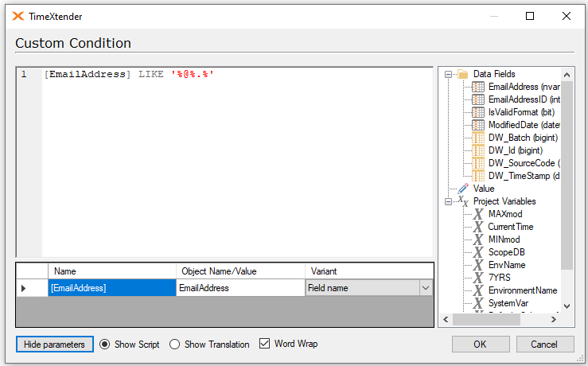Click the ScopeDB variable icon
This screenshot has width=588, height=366.
pos(477,252)
